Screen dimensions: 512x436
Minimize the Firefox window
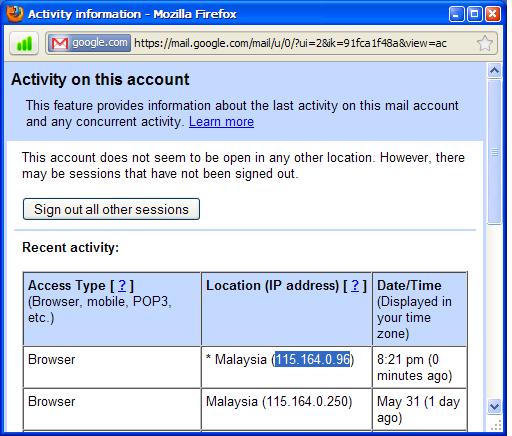point(456,14)
